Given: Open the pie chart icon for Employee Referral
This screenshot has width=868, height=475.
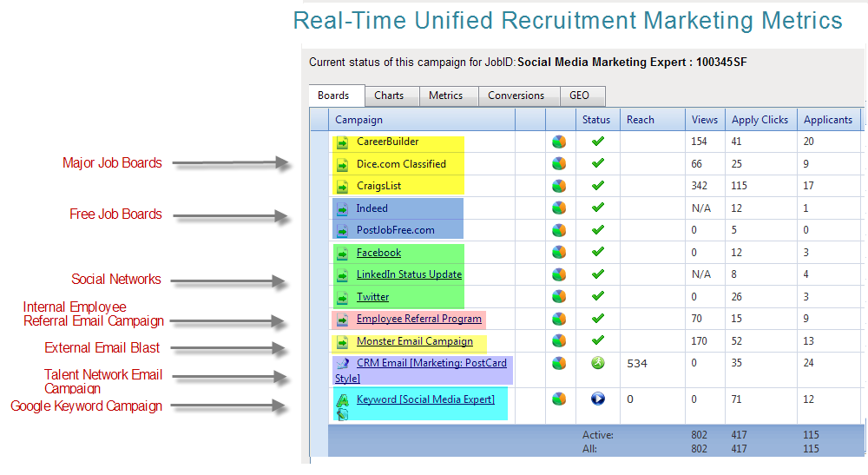Looking at the screenshot, I should [559, 319].
